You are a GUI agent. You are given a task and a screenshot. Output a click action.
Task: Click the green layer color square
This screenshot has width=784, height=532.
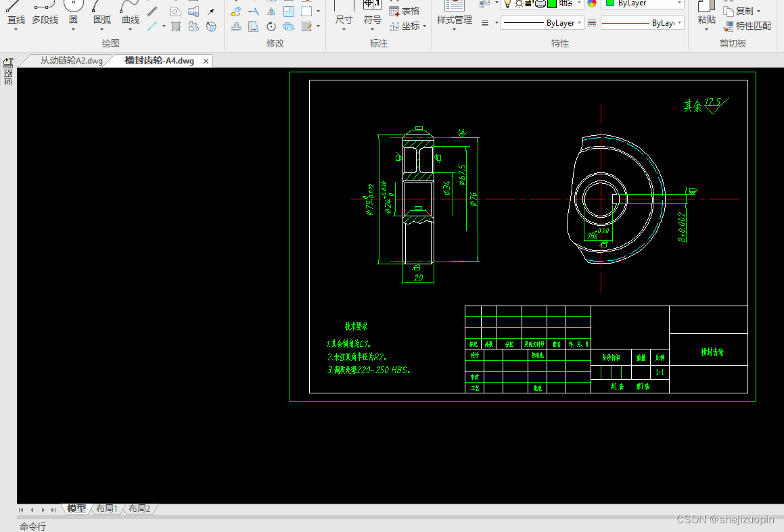[x=552, y=3]
